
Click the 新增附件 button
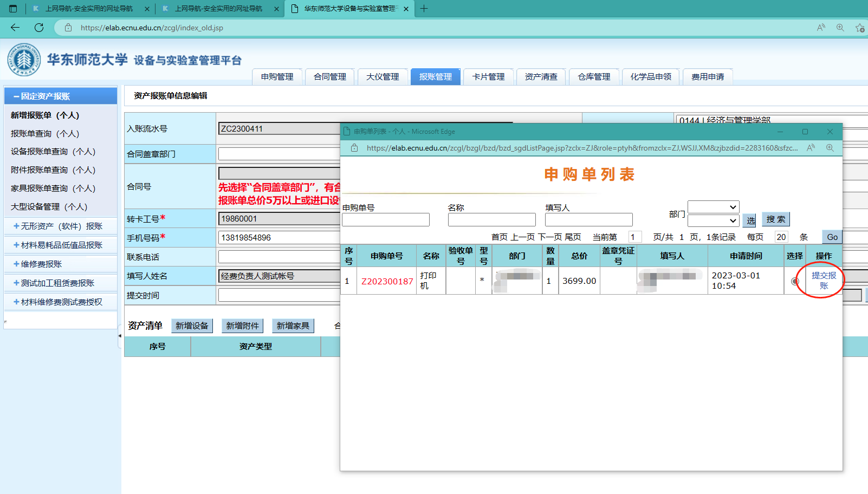coord(242,326)
